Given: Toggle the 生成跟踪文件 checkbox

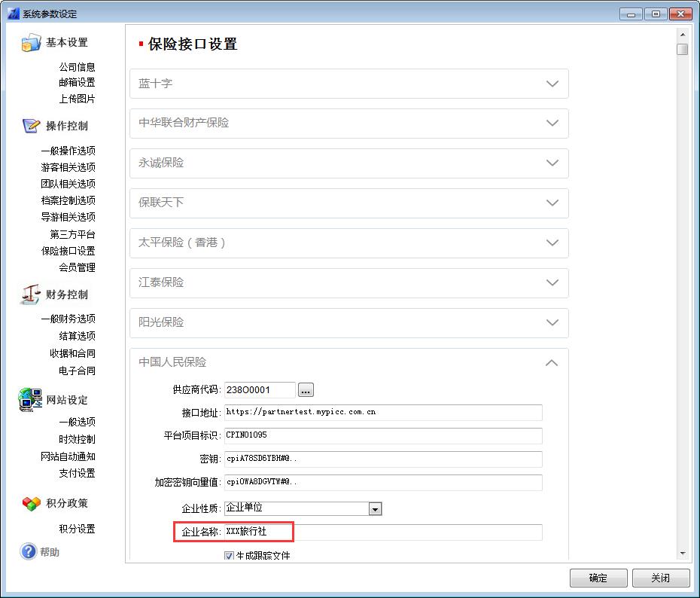Looking at the screenshot, I should click(229, 556).
